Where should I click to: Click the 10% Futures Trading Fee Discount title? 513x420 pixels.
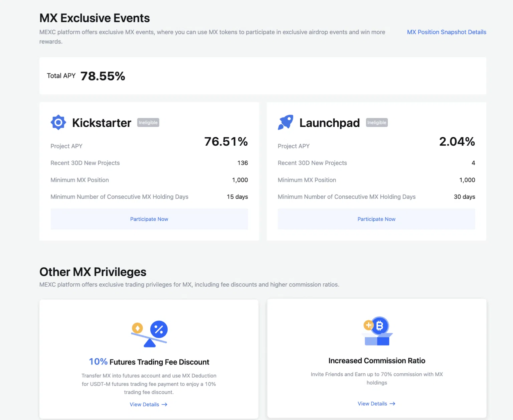point(149,362)
